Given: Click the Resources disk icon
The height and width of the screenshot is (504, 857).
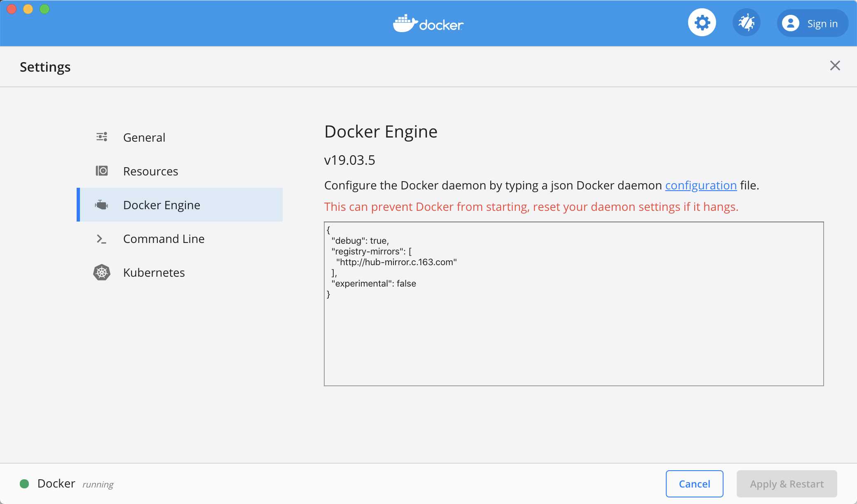Looking at the screenshot, I should pyautogui.click(x=102, y=170).
